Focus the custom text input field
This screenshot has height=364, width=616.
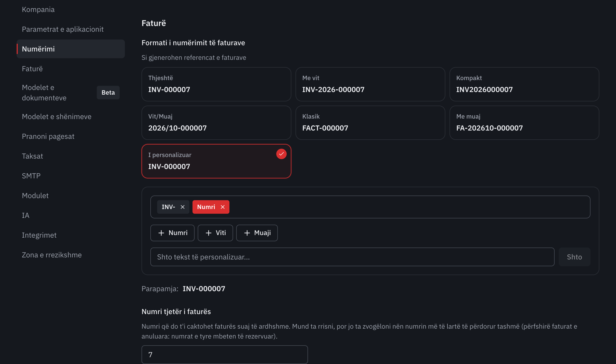tap(352, 257)
